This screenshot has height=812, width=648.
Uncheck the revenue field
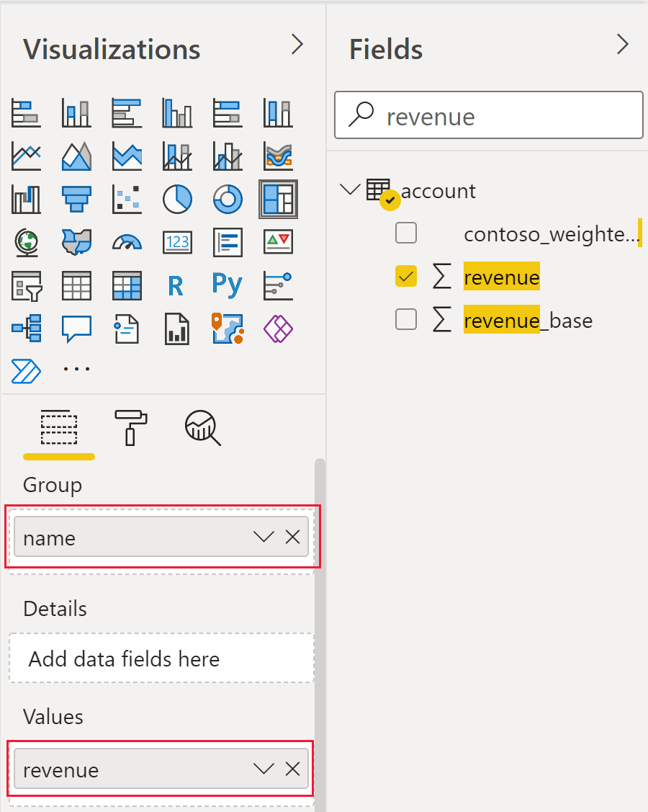click(406, 276)
